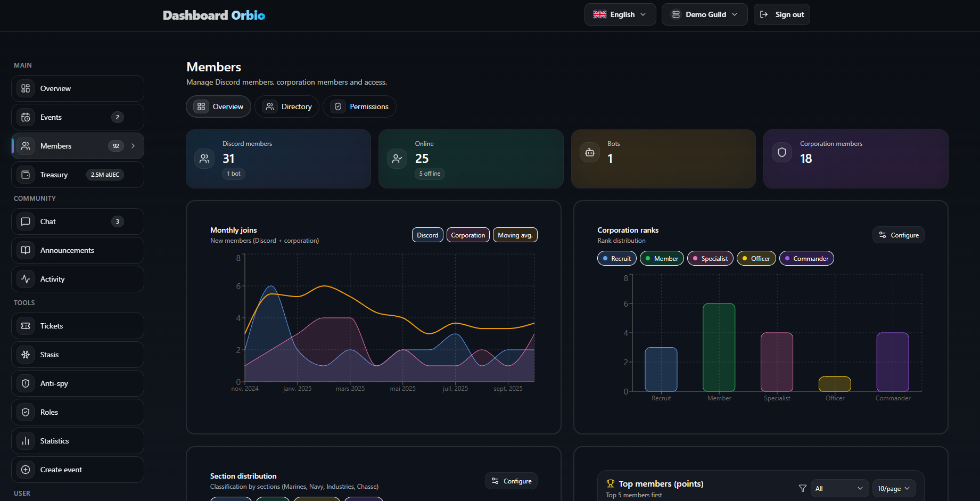Click the Sign out button
The height and width of the screenshot is (501, 980).
pyautogui.click(x=781, y=14)
